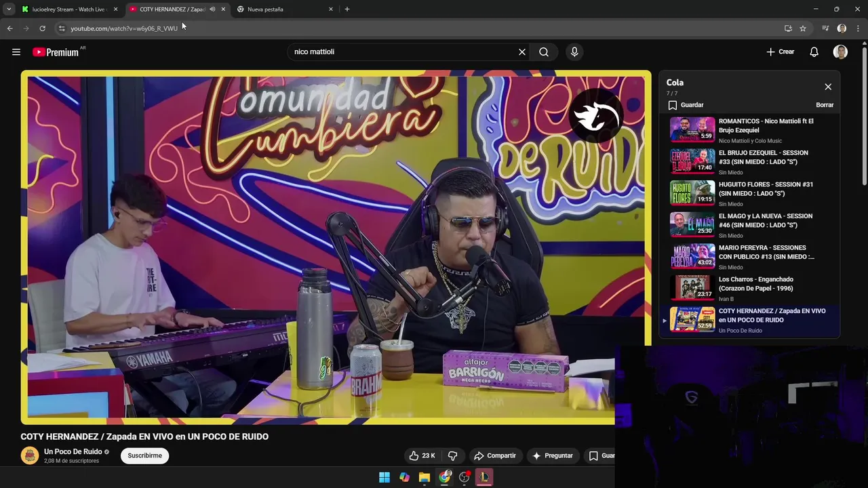
Task: Open the YouTube account avatar menu
Action: coord(840,52)
